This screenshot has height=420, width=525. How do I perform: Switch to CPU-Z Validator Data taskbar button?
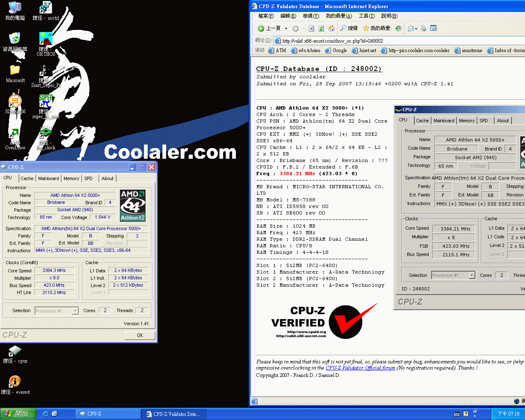pos(173,414)
